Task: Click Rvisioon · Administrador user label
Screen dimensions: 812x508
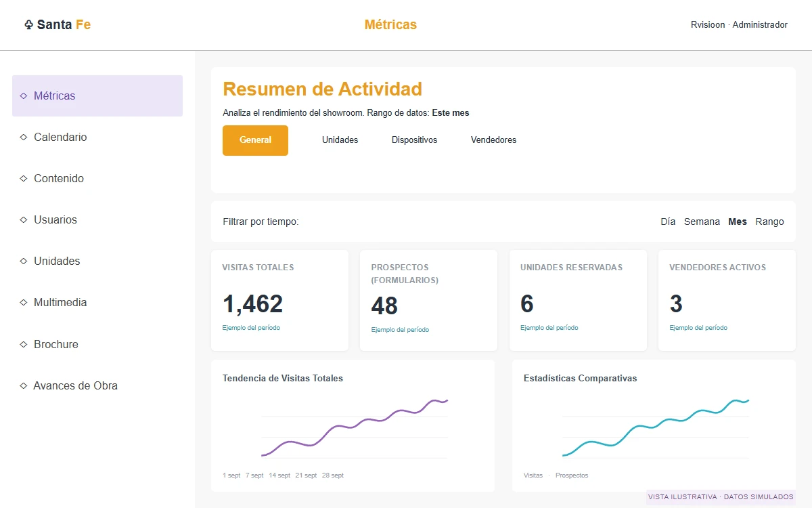Action: point(739,25)
